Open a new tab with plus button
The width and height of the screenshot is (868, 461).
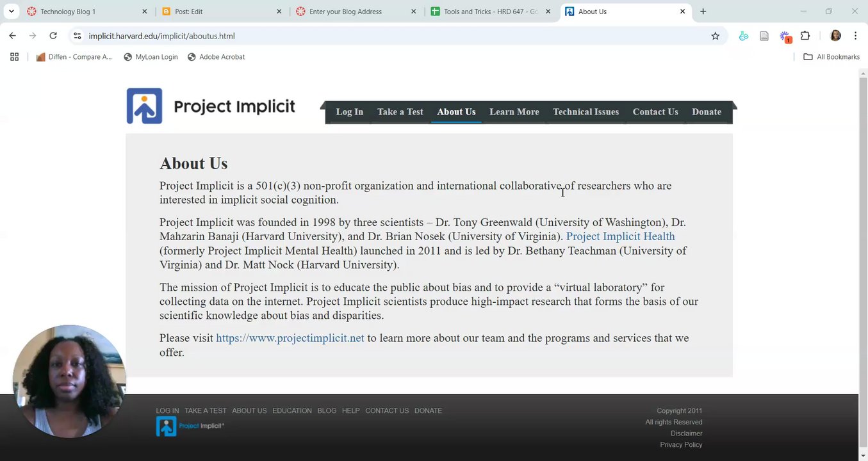tap(703, 12)
